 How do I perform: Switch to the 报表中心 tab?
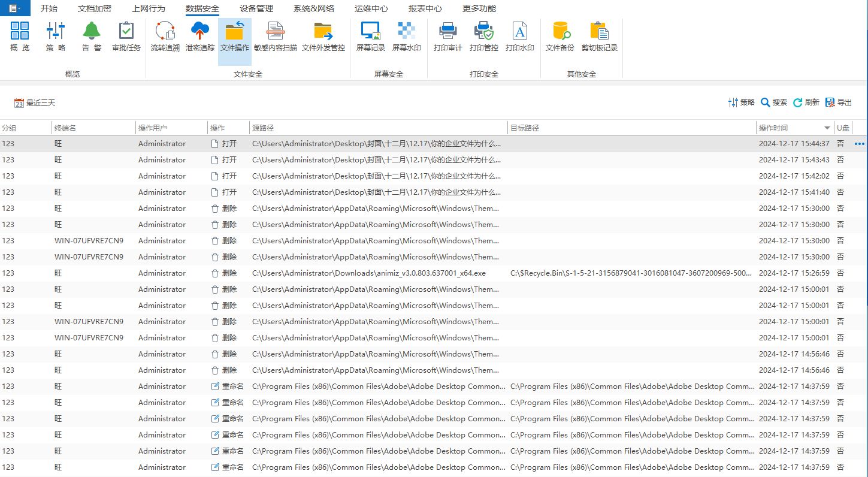[x=425, y=9]
